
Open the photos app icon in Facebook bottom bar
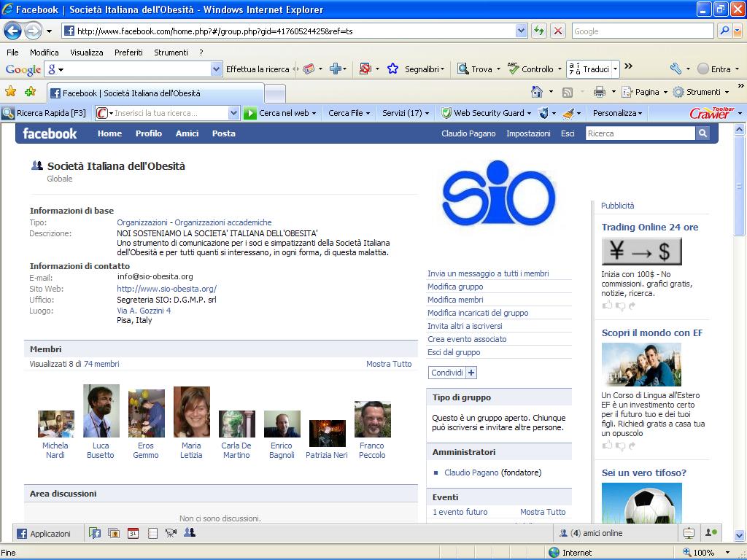(x=114, y=533)
